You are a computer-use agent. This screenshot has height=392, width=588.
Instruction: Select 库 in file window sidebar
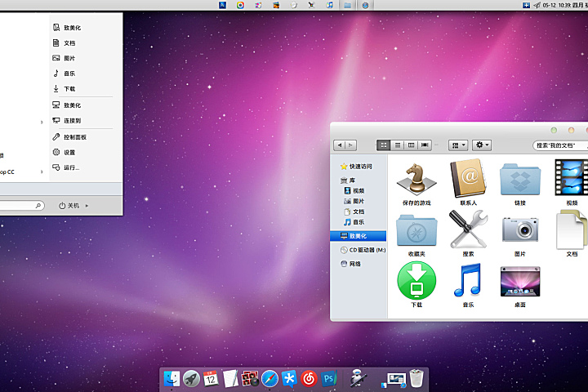[348, 180]
